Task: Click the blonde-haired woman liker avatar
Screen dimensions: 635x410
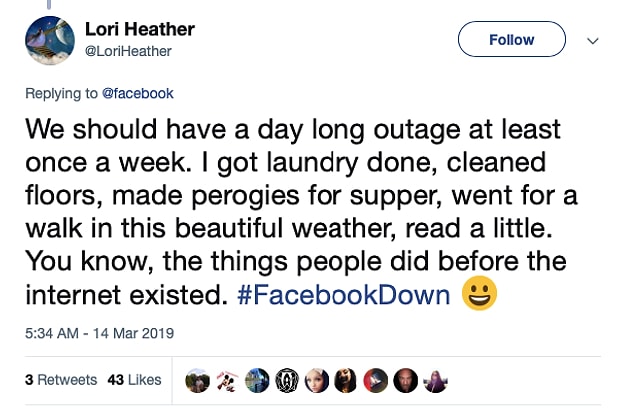Action: point(317,380)
